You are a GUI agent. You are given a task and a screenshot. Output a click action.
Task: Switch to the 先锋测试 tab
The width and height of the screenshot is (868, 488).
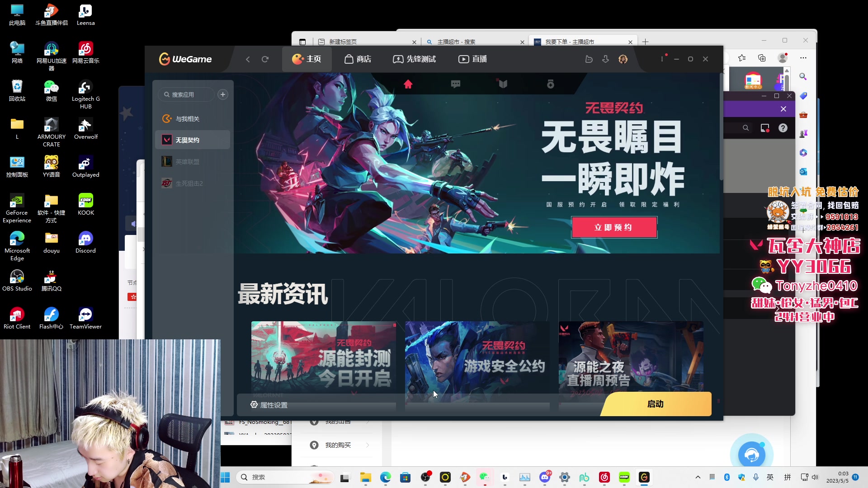(x=414, y=59)
